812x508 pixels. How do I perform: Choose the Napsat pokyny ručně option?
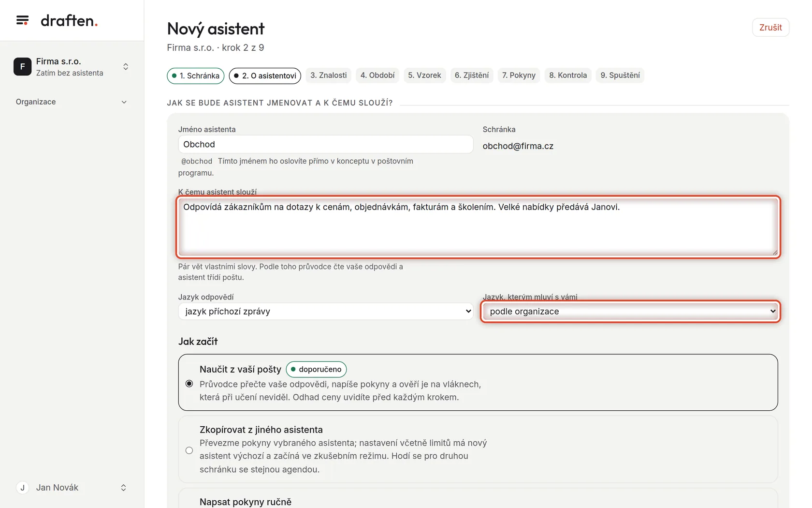click(x=246, y=502)
